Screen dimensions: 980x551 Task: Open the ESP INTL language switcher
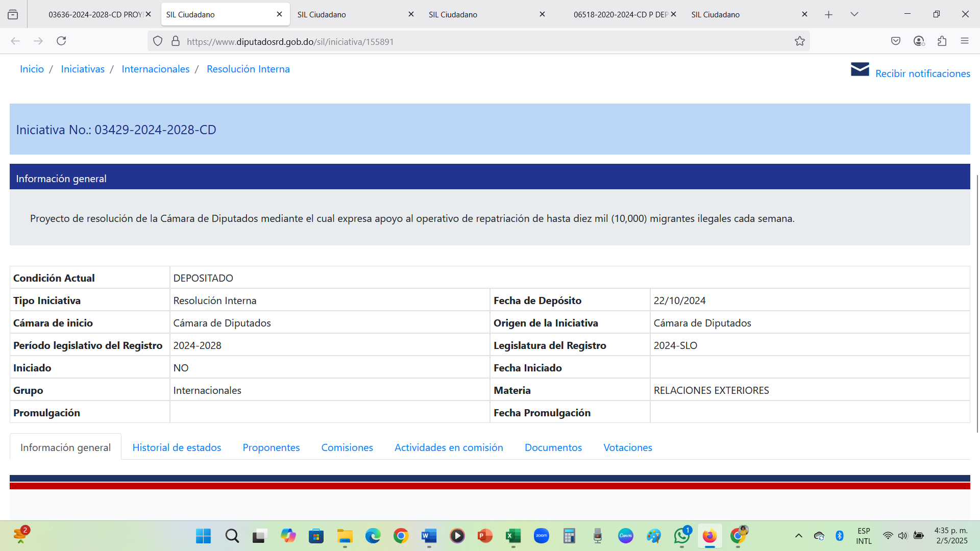point(864,536)
